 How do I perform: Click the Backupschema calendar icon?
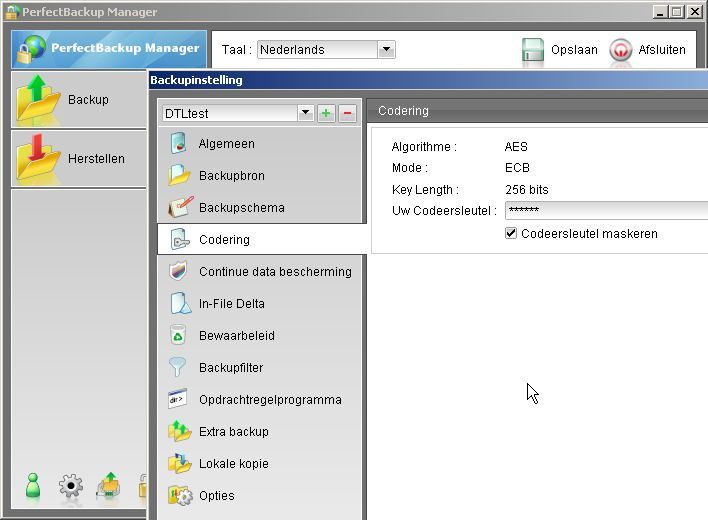pyautogui.click(x=180, y=207)
